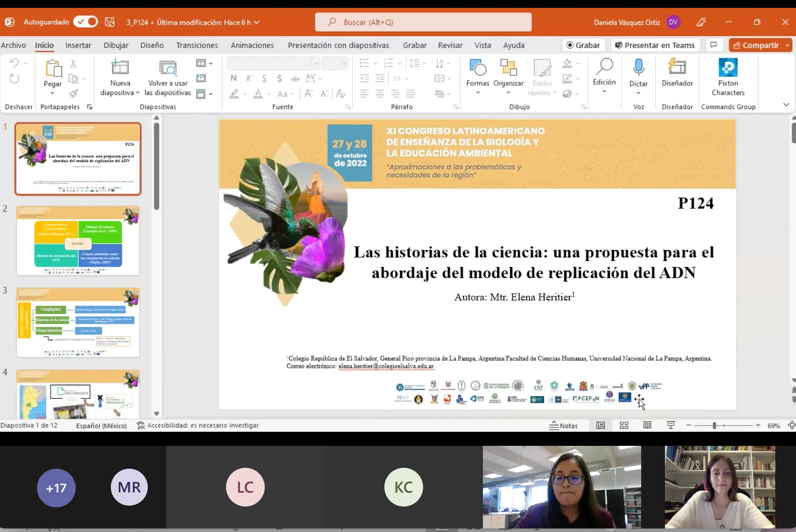Toggle justify text alignment
796x532 pixels.
(x=410, y=93)
